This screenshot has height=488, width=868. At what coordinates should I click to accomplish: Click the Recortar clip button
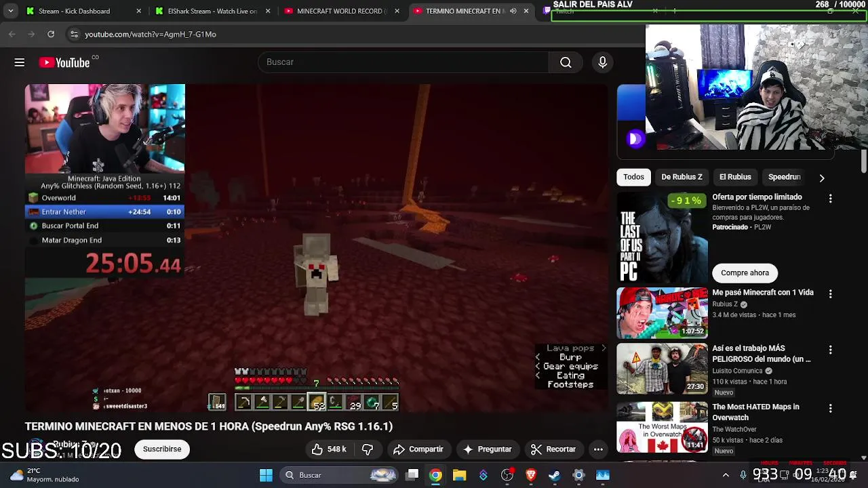[553, 449]
